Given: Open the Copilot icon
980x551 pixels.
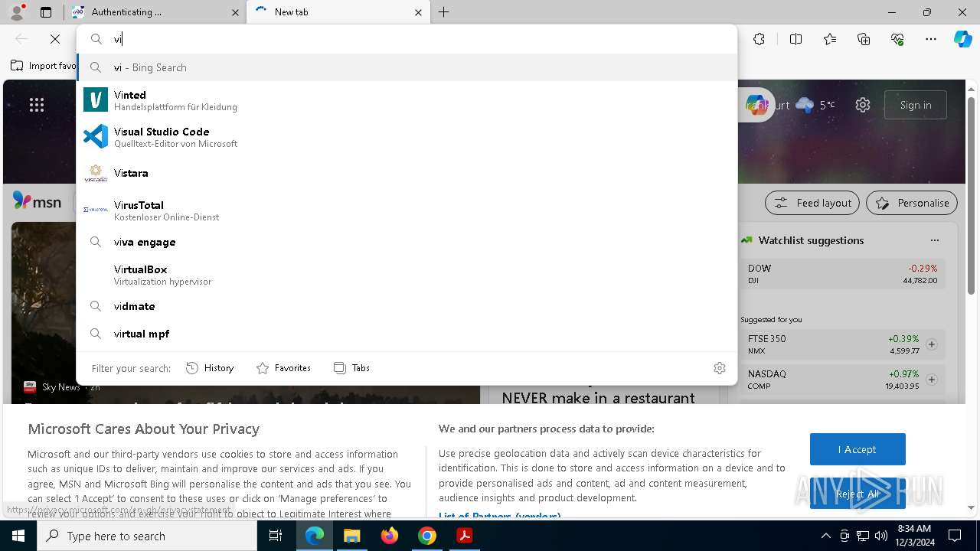Looking at the screenshot, I should tap(962, 39).
